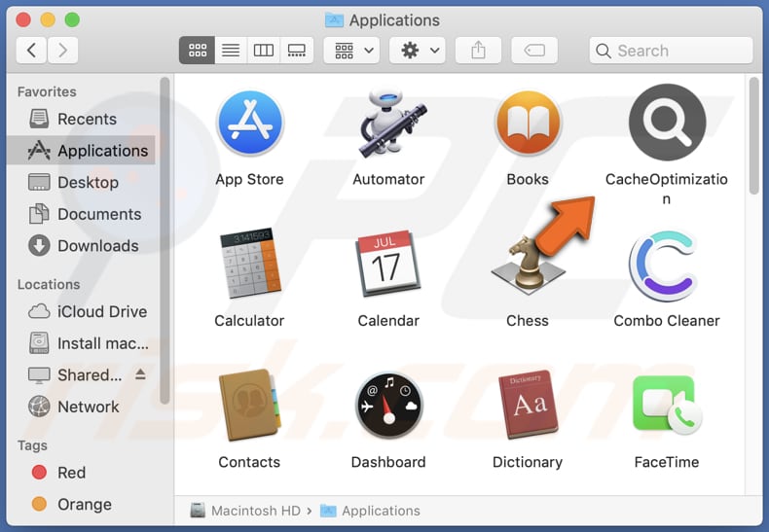Click Applications in the path bar
Image resolution: width=769 pixels, height=532 pixels.
[370, 511]
